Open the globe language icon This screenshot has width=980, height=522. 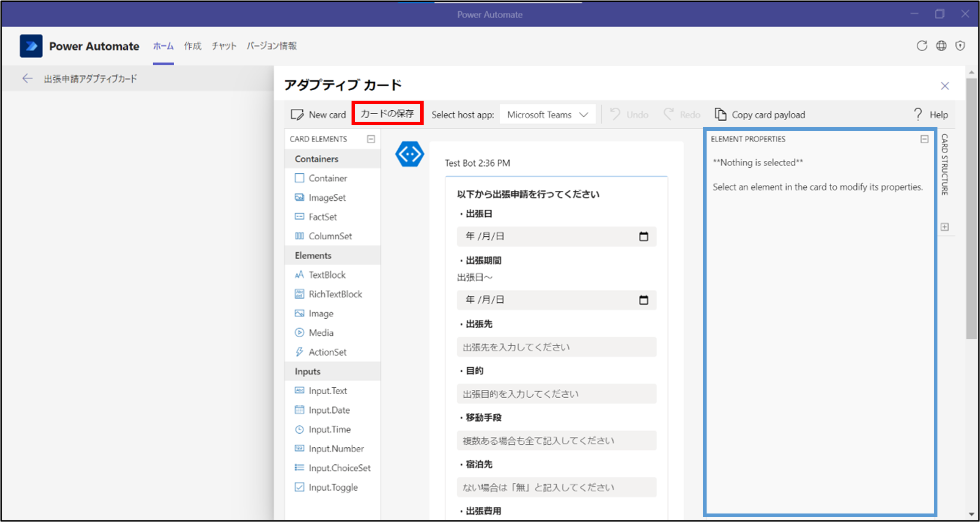941,46
